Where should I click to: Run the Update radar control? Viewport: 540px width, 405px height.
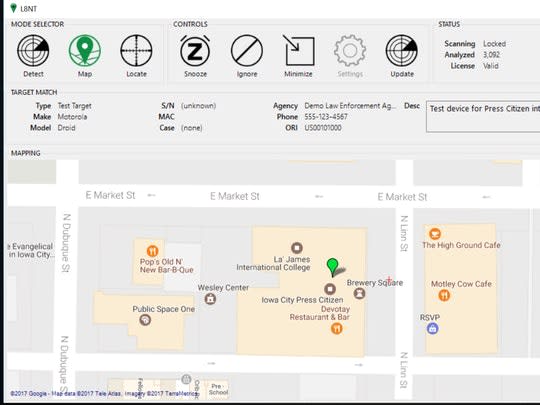point(402,51)
